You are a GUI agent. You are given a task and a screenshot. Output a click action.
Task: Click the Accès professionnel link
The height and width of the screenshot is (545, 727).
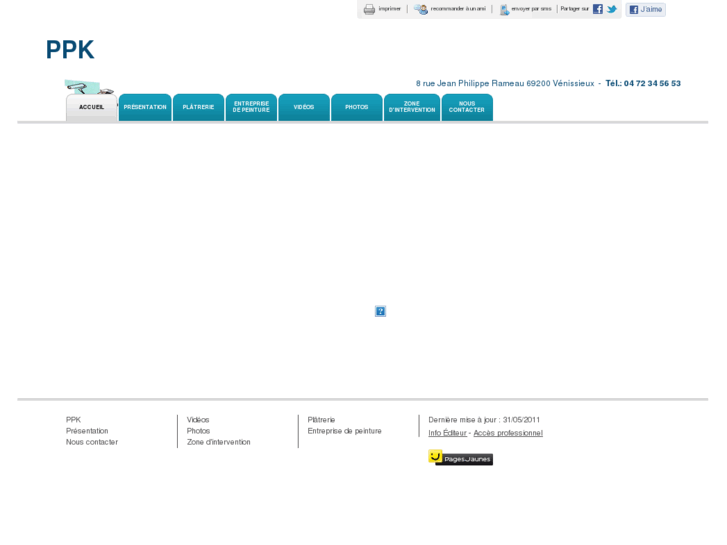pyautogui.click(x=508, y=433)
